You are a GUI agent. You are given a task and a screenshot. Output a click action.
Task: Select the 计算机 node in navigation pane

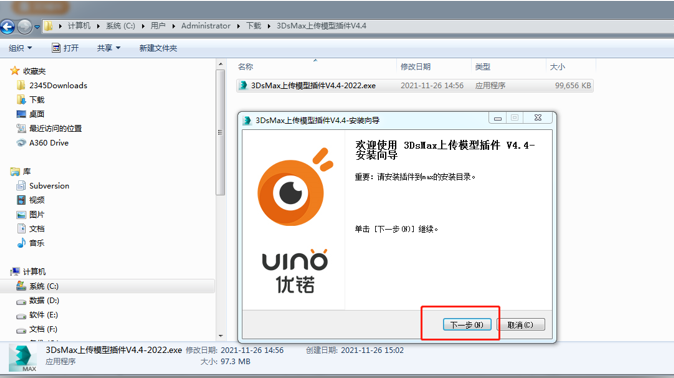click(x=28, y=271)
